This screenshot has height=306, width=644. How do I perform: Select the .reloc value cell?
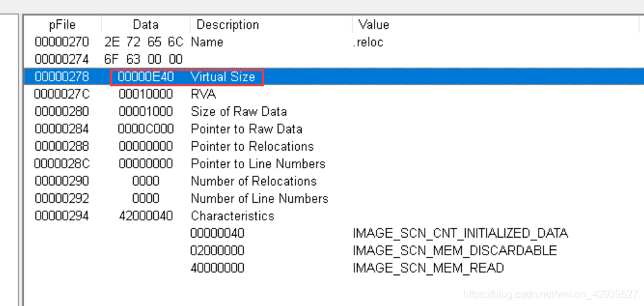368,42
